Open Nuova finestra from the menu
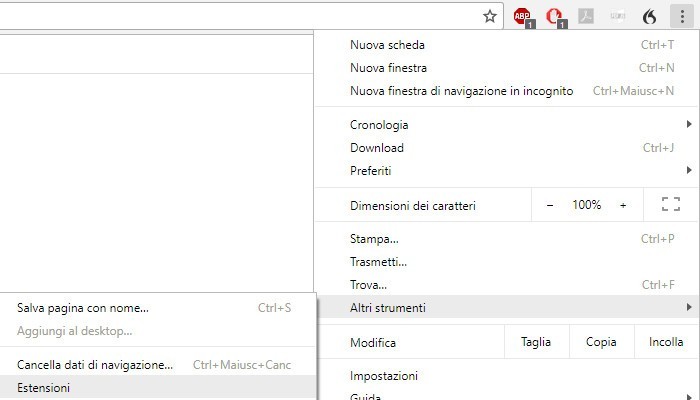This screenshot has width=700, height=400. [507, 68]
